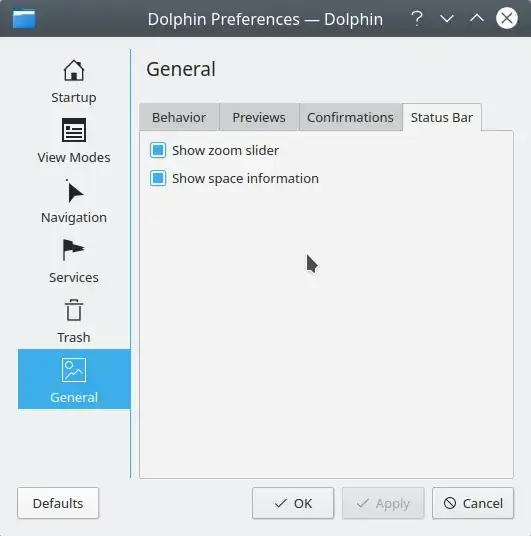Click the help question mark in title bar
531x536 pixels.
click(x=417, y=18)
